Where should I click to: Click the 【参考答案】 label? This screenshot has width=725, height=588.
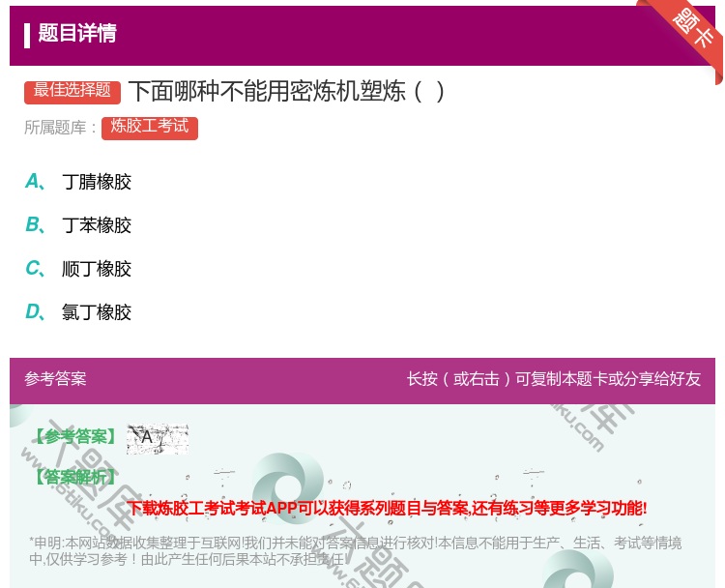point(75,436)
